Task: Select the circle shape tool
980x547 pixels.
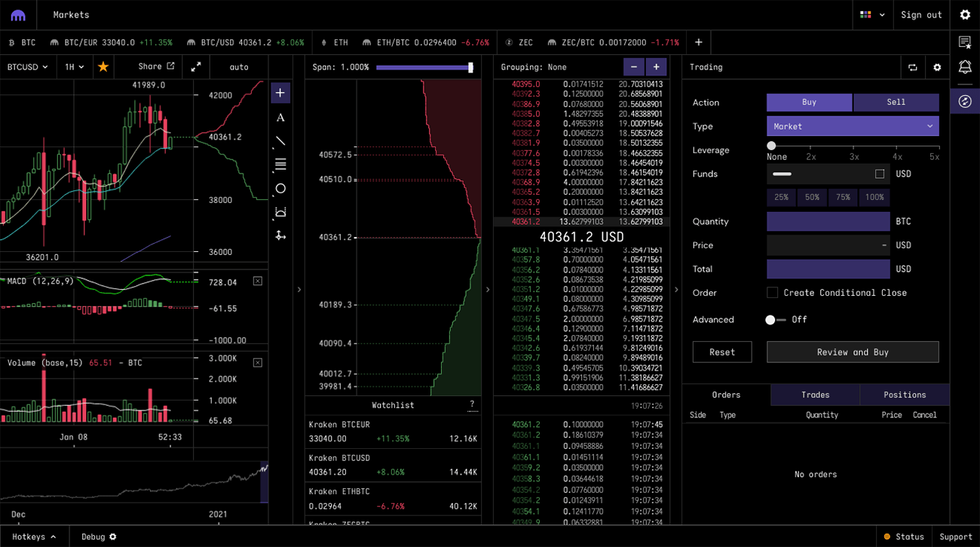Action: [x=280, y=189]
